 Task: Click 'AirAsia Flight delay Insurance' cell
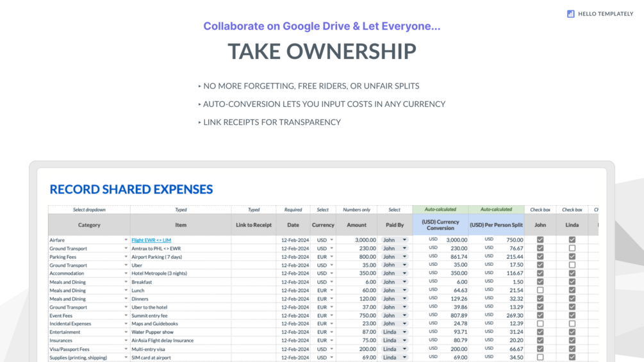(x=181, y=340)
